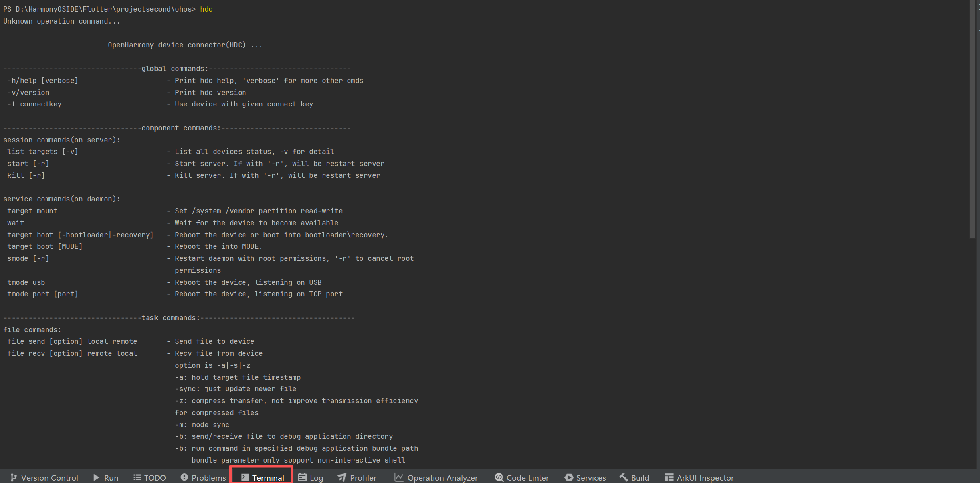Click the typed 'hdc' command text

coord(206,9)
